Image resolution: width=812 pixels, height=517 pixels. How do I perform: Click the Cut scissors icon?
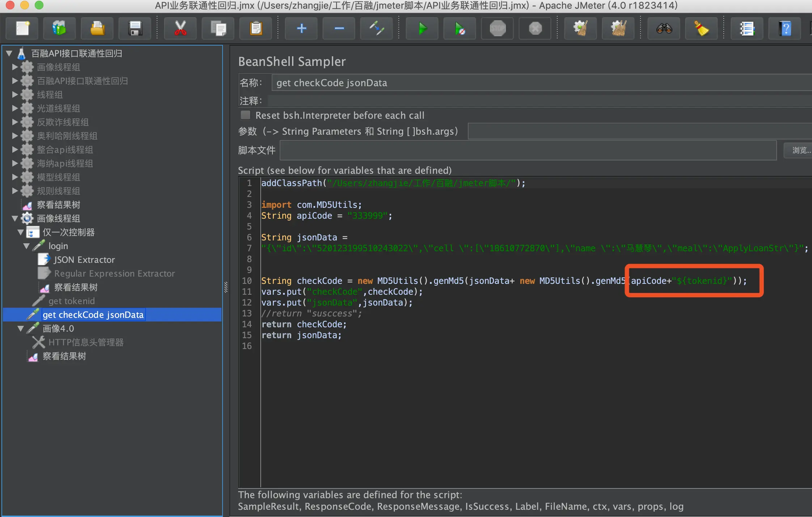point(180,28)
